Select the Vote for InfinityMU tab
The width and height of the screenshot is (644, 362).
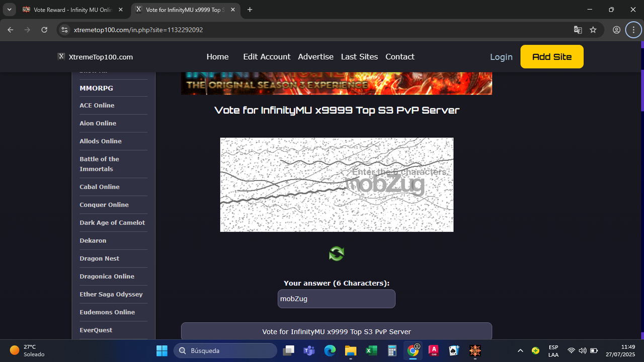(x=185, y=10)
